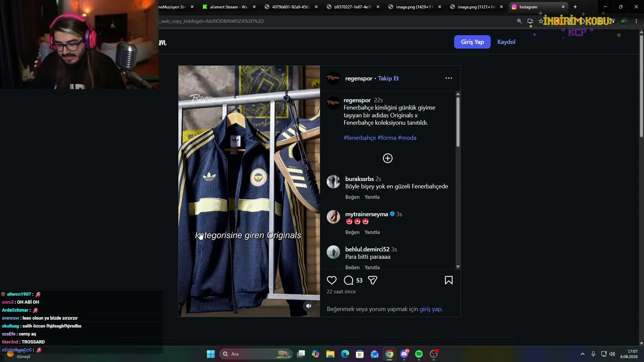
Task: Open Microsoft Store from the taskbar
Action: tap(360, 354)
